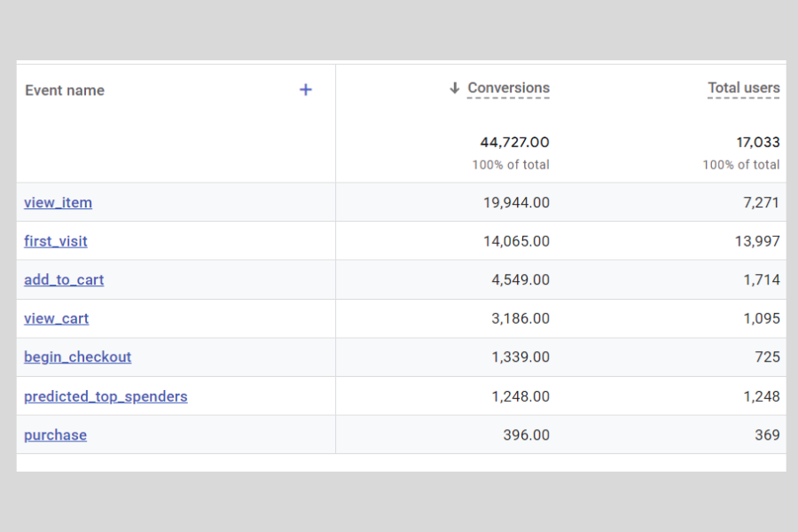Screen dimensions: 798x532
Task: Sort table by Conversions column header
Action: [x=508, y=88]
